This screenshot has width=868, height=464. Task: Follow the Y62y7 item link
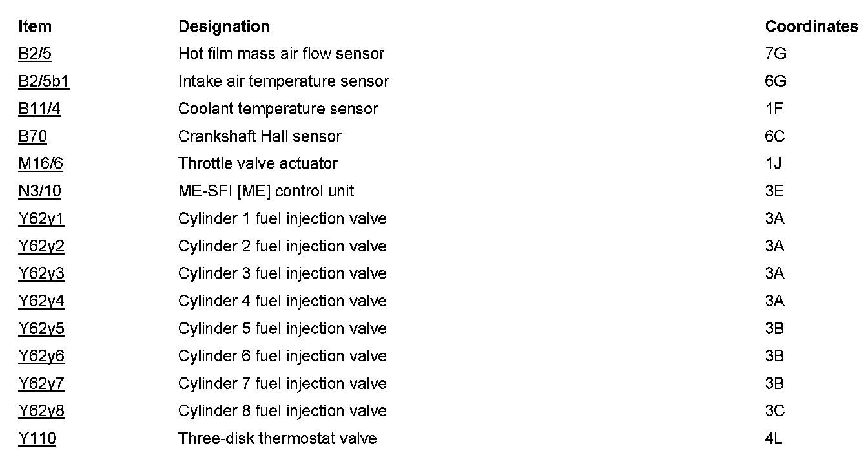[x=41, y=384]
